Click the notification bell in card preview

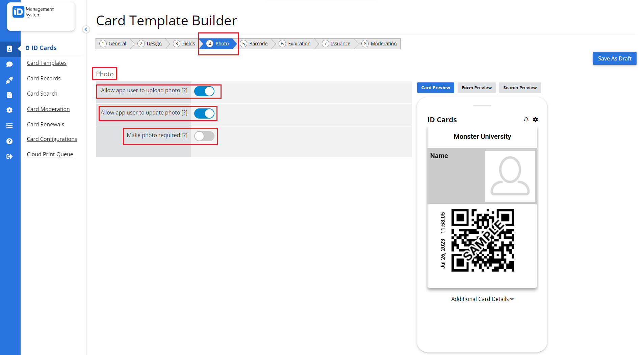[x=526, y=120]
